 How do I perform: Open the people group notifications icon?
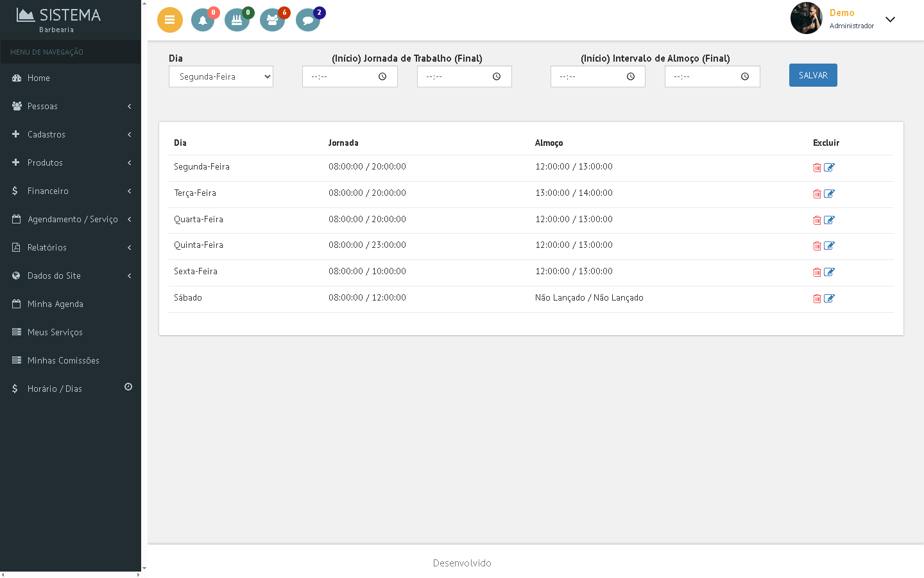pos(272,20)
